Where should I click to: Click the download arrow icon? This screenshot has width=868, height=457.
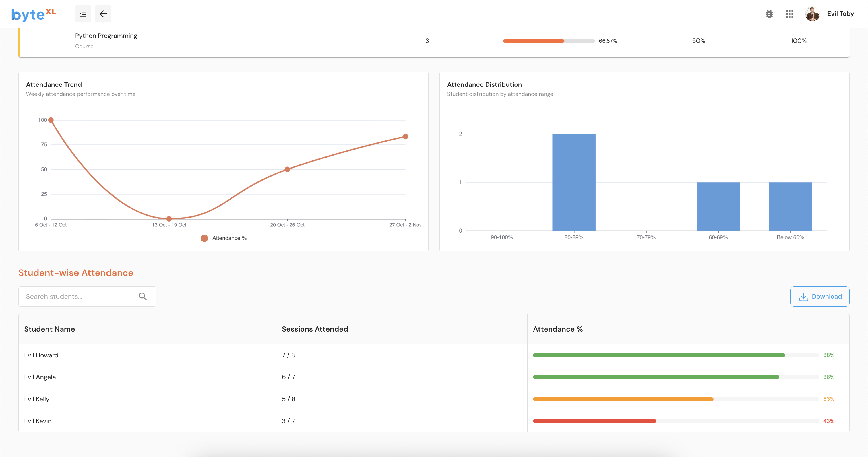point(803,297)
